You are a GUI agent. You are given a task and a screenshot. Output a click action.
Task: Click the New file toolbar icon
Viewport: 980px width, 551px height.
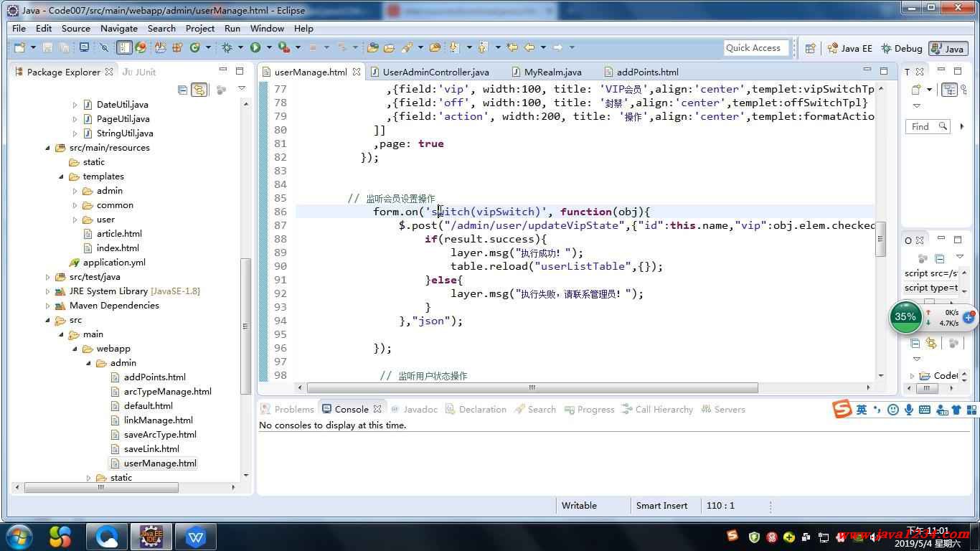click(19, 47)
